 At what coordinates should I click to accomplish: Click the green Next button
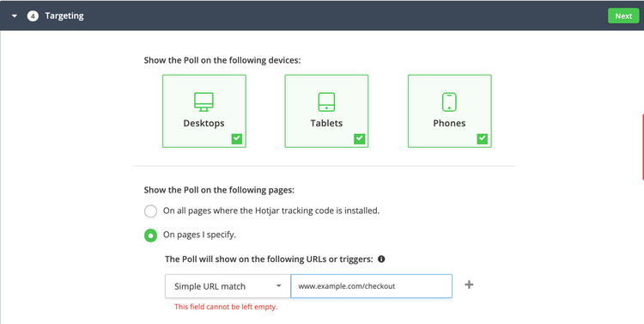tap(623, 16)
